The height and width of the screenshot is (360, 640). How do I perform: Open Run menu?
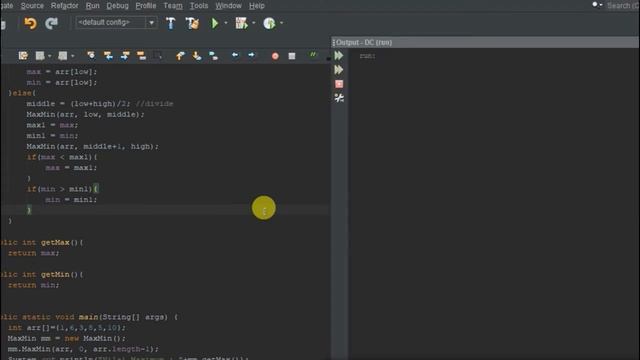click(x=93, y=6)
